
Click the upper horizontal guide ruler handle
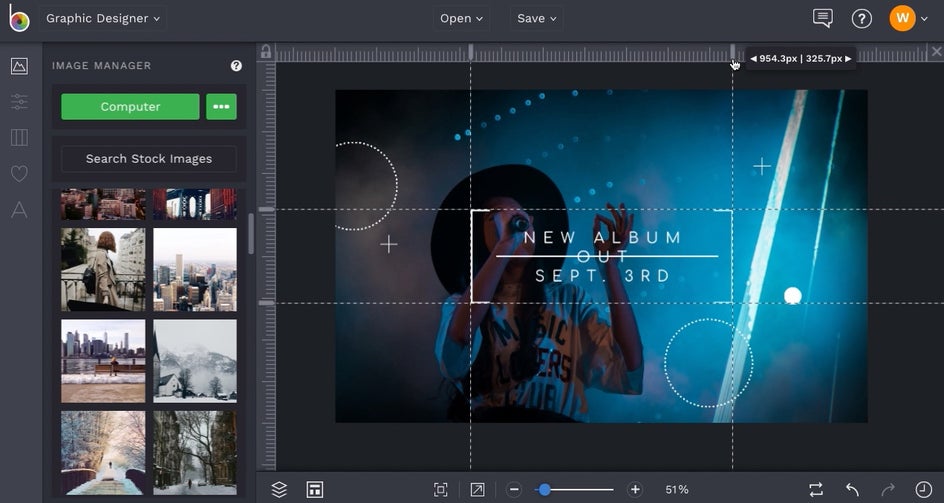point(266,210)
